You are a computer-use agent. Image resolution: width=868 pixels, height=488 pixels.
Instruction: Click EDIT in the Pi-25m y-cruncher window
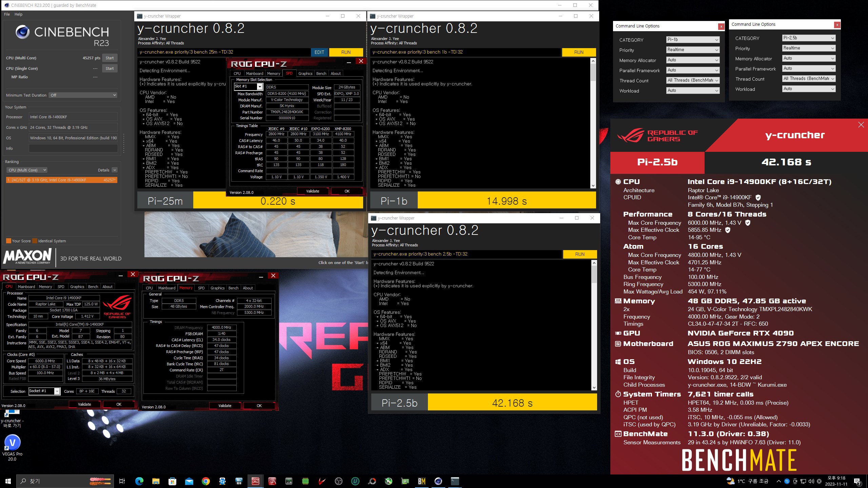tap(319, 52)
